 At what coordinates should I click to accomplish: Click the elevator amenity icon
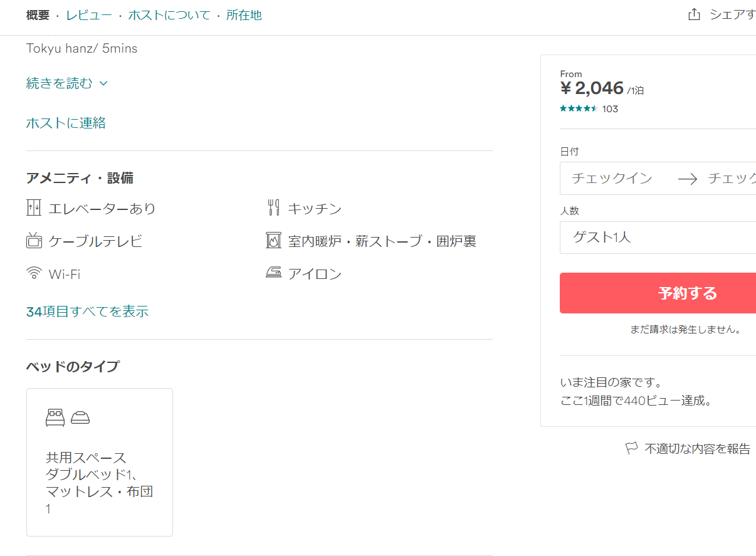tap(34, 208)
